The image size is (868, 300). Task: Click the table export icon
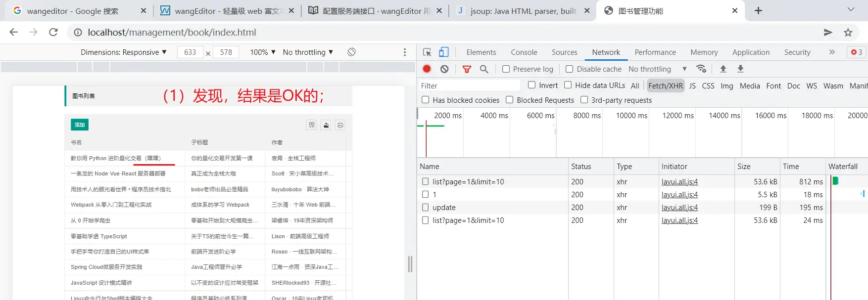pyautogui.click(x=326, y=125)
